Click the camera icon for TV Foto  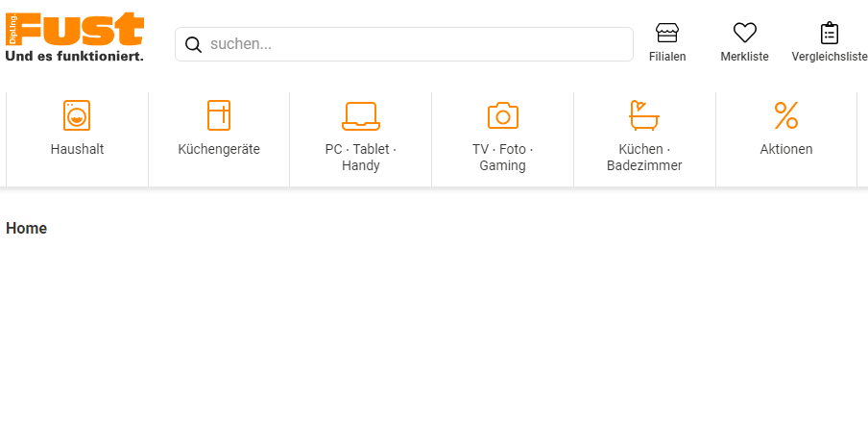[x=502, y=115]
